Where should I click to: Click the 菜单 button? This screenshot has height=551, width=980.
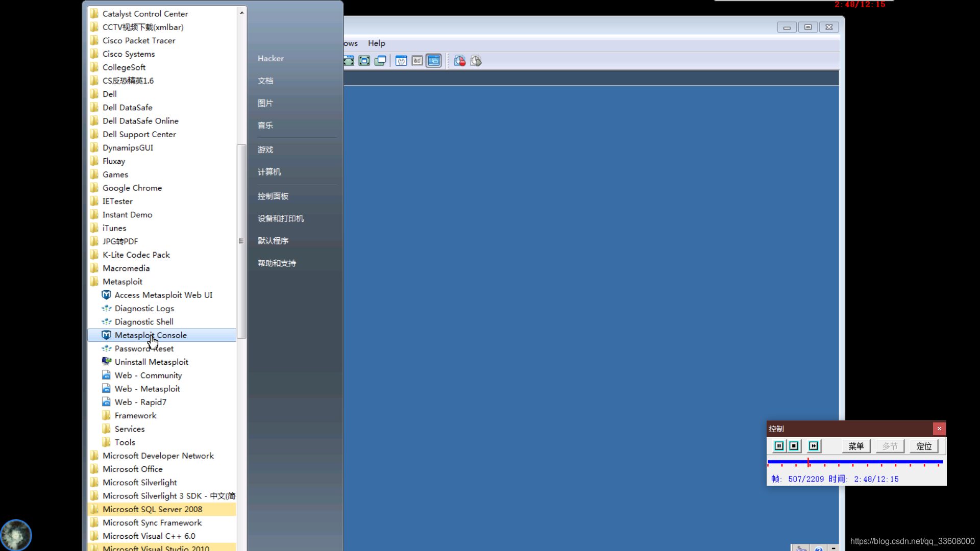tap(856, 446)
